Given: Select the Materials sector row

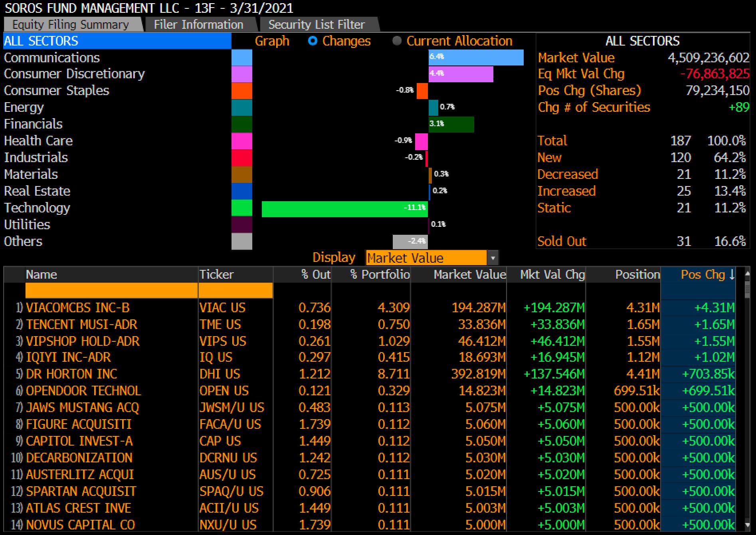Looking at the screenshot, I should (x=117, y=174).
